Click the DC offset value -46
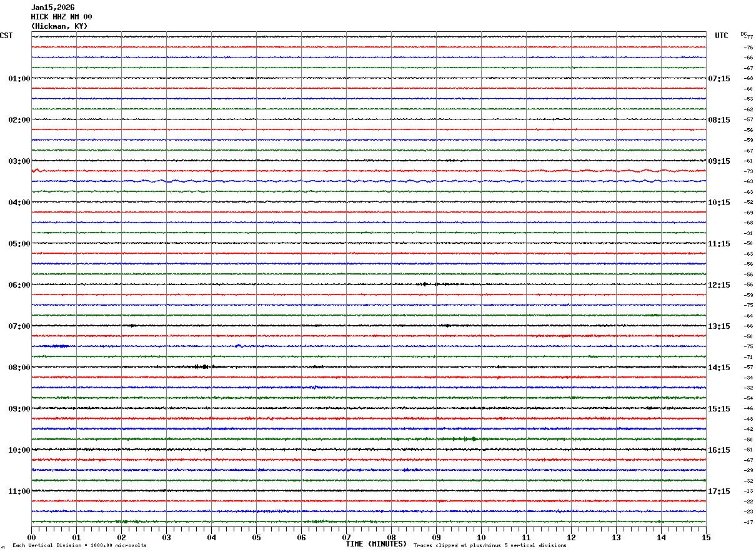This screenshot has height=554, width=756. click(x=749, y=408)
